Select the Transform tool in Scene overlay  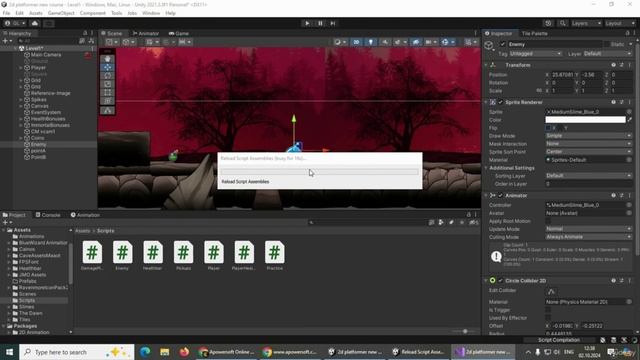107,101
